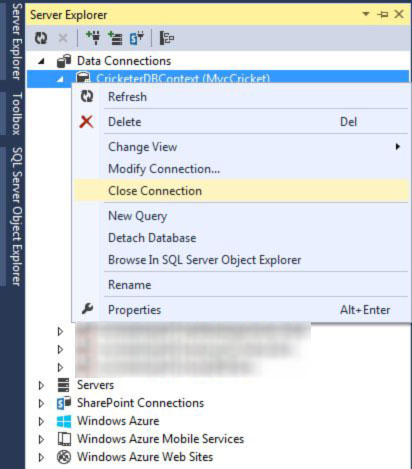412x469 pixels.
Task: Choose Properties in the context menu
Action: [241, 310]
